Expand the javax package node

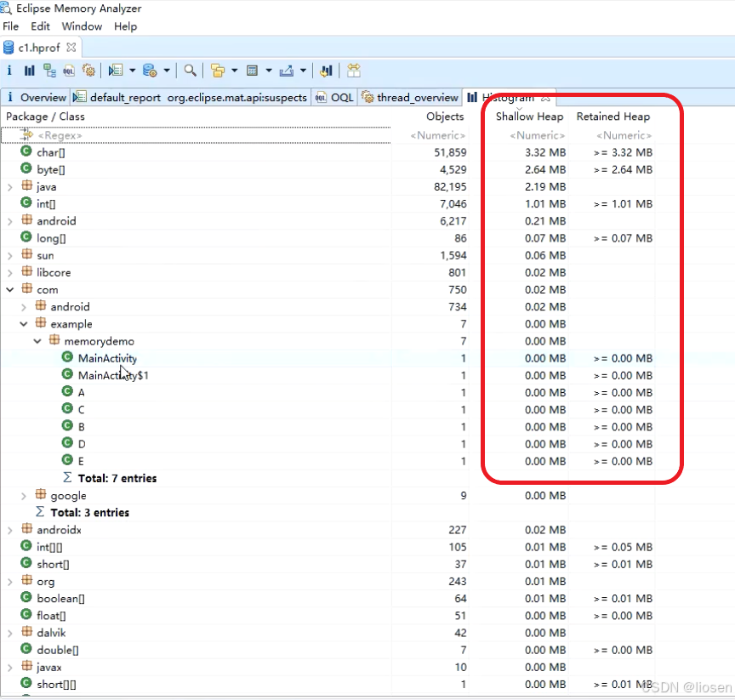coord(10,668)
